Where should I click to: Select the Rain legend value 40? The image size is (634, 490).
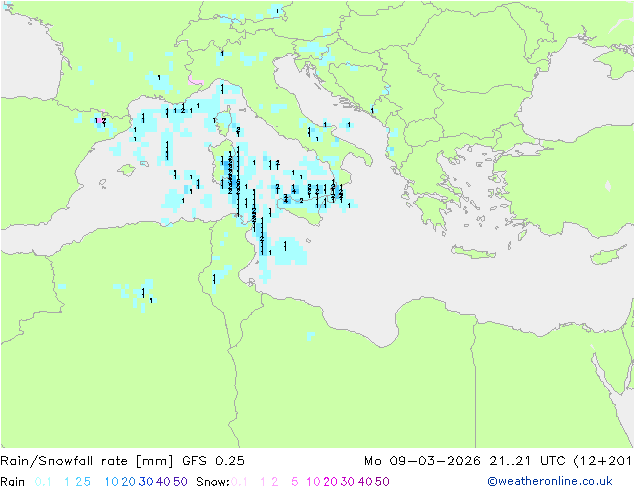click(x=163, y=482)
